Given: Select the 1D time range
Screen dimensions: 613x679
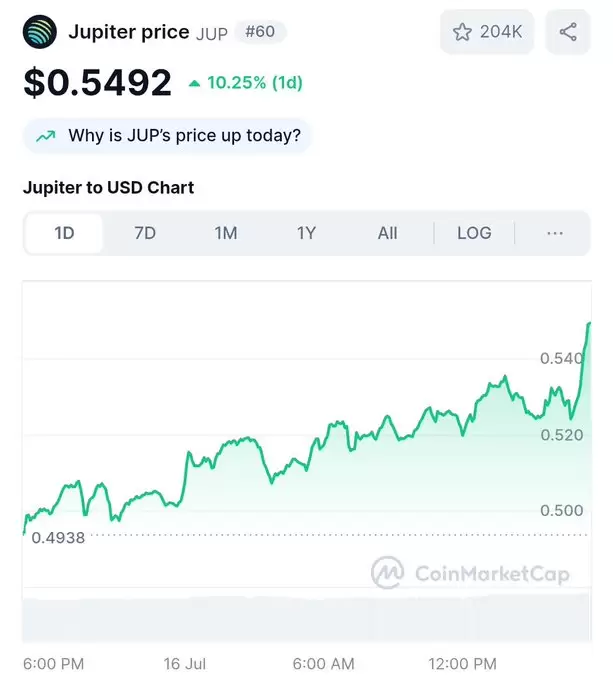Looking at the screenshot, I should [64, 233].
